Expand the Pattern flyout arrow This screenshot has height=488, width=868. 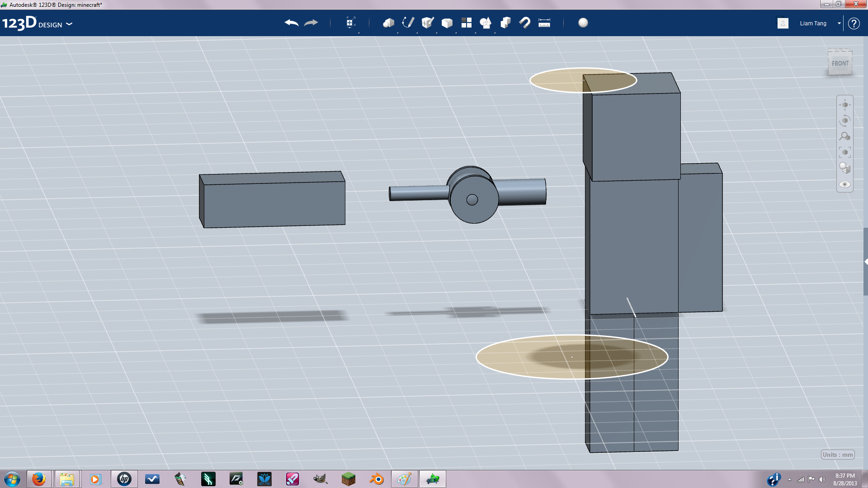476,33
